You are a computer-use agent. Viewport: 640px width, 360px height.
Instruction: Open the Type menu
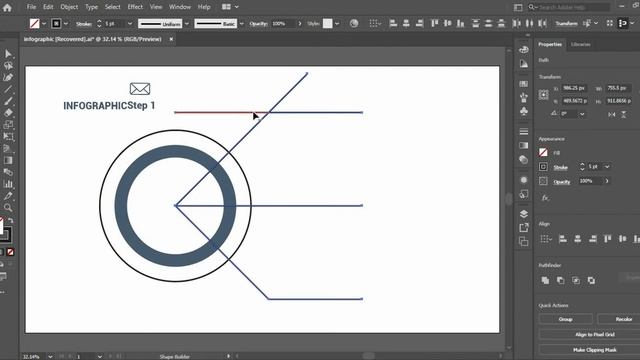[x=91, y=7]
